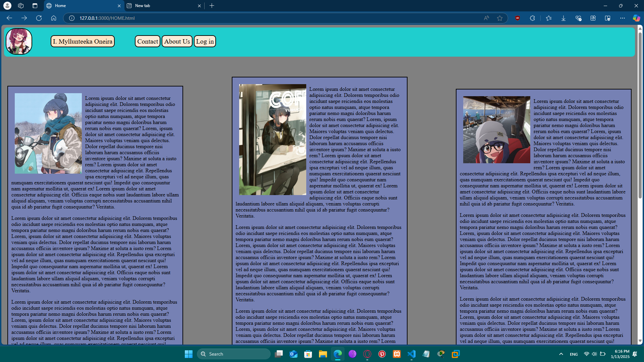Open File Explorer from the taskbar

[x=323, y=354]
